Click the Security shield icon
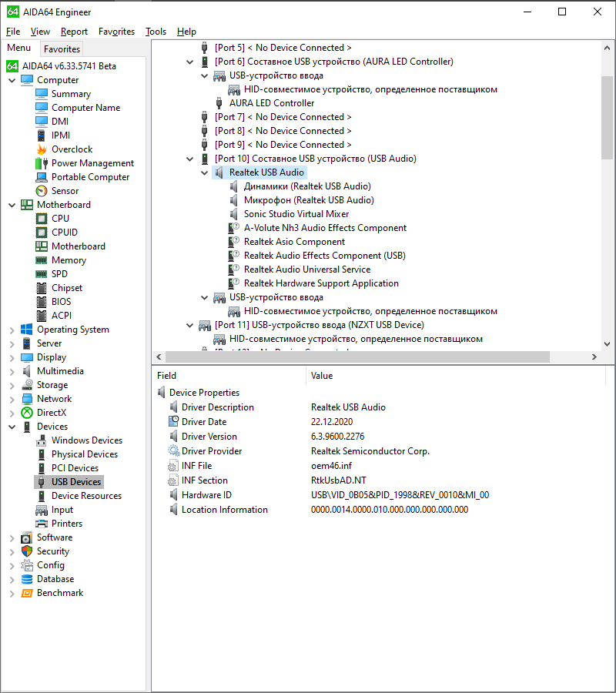This screenshot has width=616, height=693. 27,551
